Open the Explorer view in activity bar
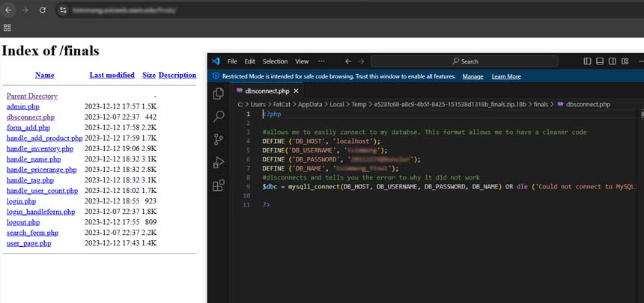The width and height of the screenshot is (644, 303). 219,94
